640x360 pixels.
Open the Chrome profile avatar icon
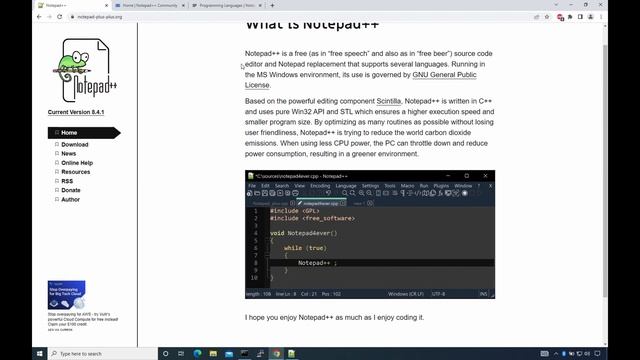pyautogui.click(x=590, y=17)
